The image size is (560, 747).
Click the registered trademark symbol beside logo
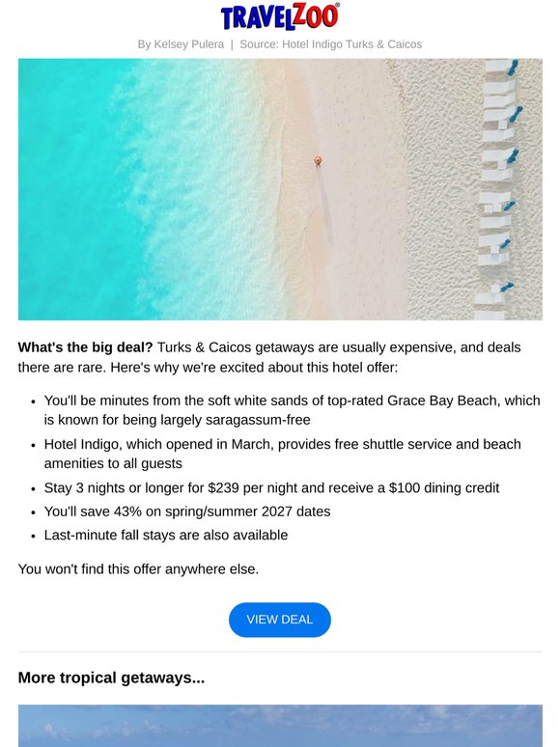(337, 5)
